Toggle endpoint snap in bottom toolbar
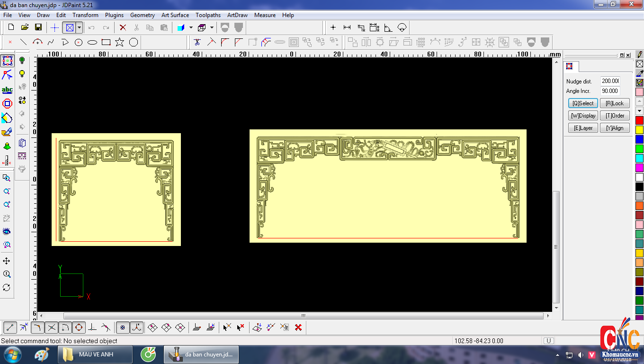Viewport: 644px width, 364px height. 10,327
